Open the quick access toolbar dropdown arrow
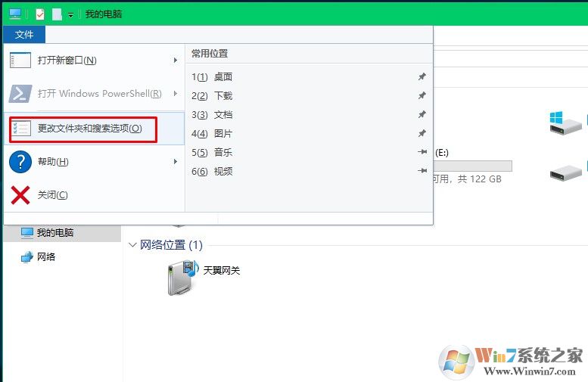 coord(70,14)
